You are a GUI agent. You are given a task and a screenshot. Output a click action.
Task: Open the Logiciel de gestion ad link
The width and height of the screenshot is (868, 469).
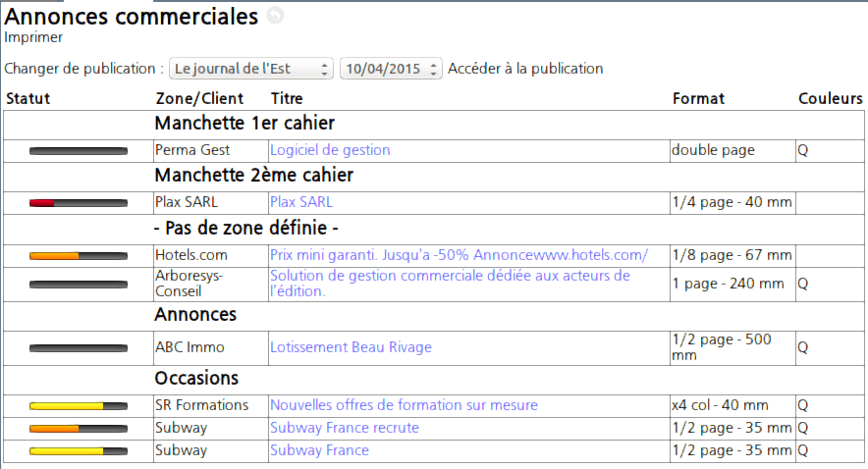330,150
